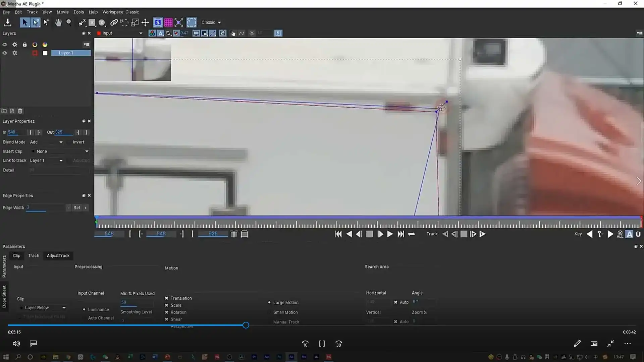Open the Blend Mode Add dropdown

pyautogui.click(x=61, y=142)
